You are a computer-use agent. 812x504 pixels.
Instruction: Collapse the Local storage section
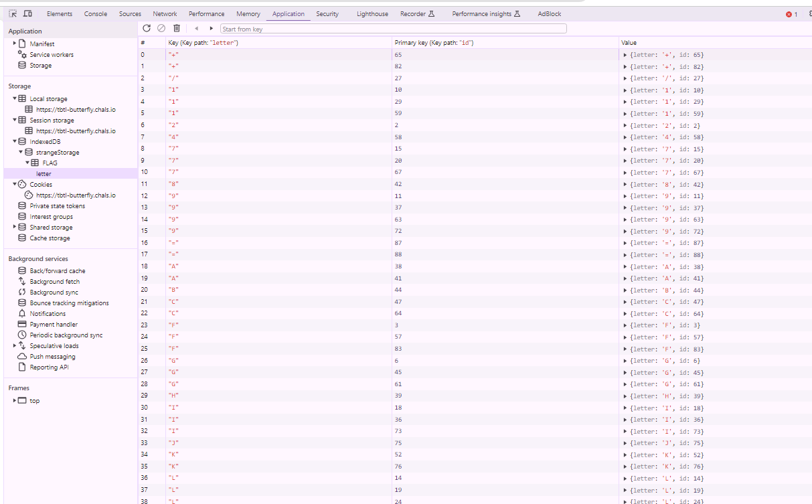pos(15,99)
